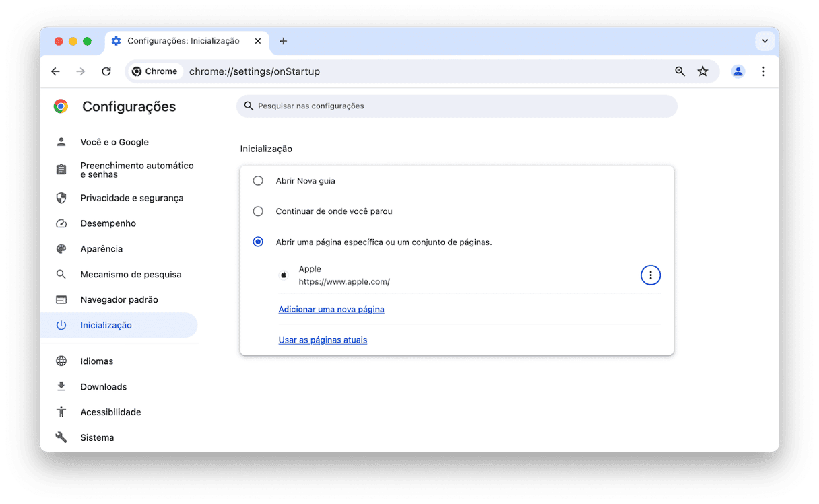Image resolution: width=819 pixels, height=504 pixels.
Task: Click the gear favicon on the tab
Action: point(117,41)
